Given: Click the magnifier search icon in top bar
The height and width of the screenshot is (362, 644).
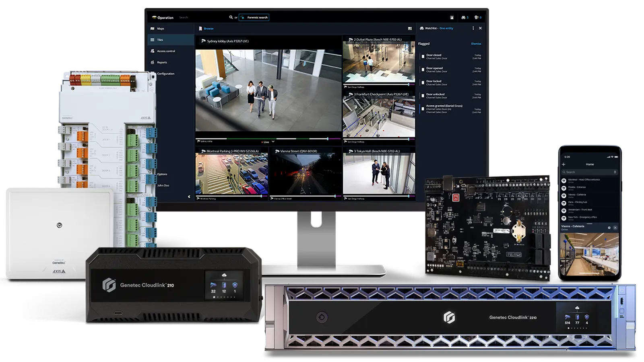Looking at the screenshot, I should [231, 17].
